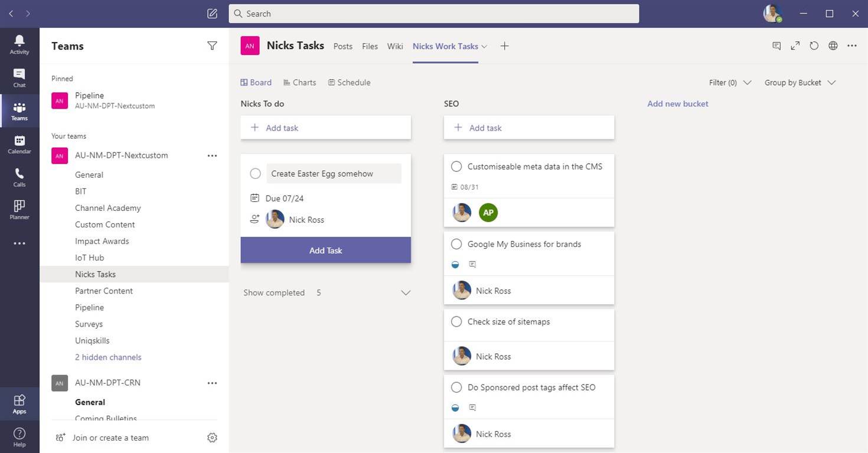Click the assign person icon

point(255,219)
